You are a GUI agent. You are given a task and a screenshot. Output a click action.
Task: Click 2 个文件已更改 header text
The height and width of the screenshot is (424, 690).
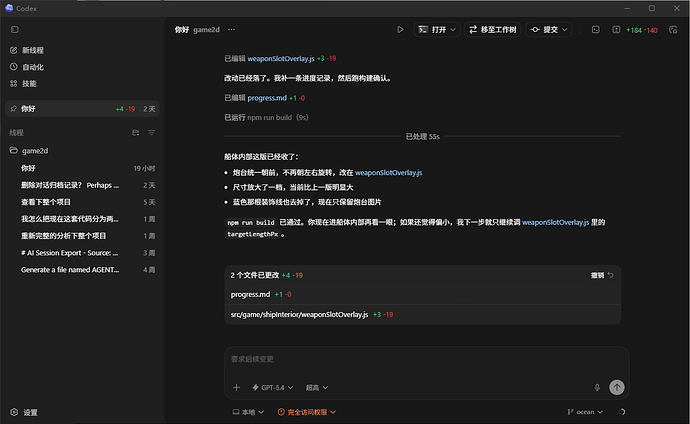click(x=254, y=275)
